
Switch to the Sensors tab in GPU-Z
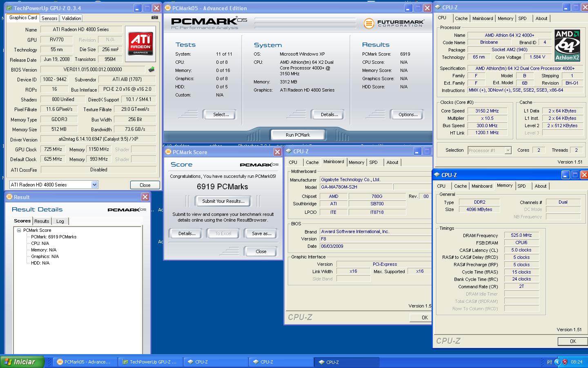click(x=49, y=18)
